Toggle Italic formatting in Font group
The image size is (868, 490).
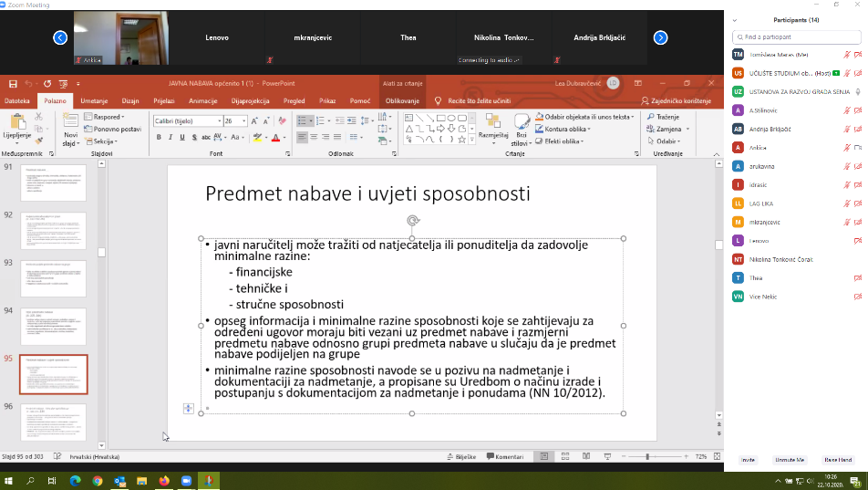point(170,138)
